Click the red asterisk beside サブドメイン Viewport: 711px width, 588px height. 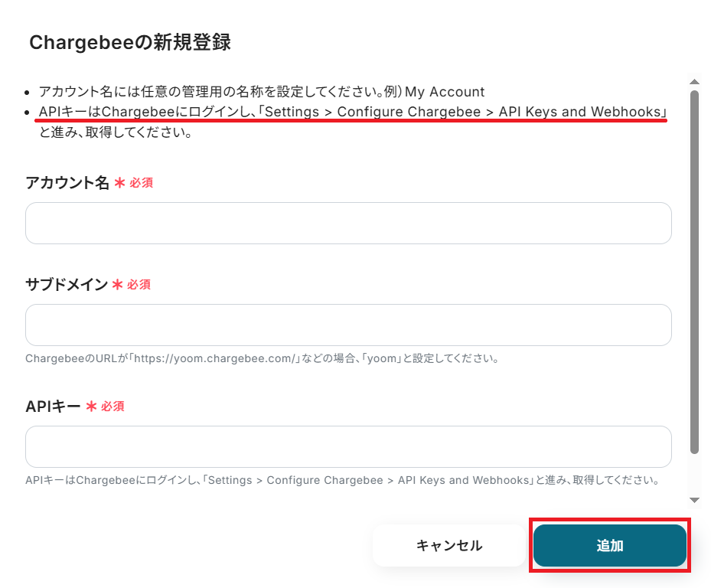[117, 285]
